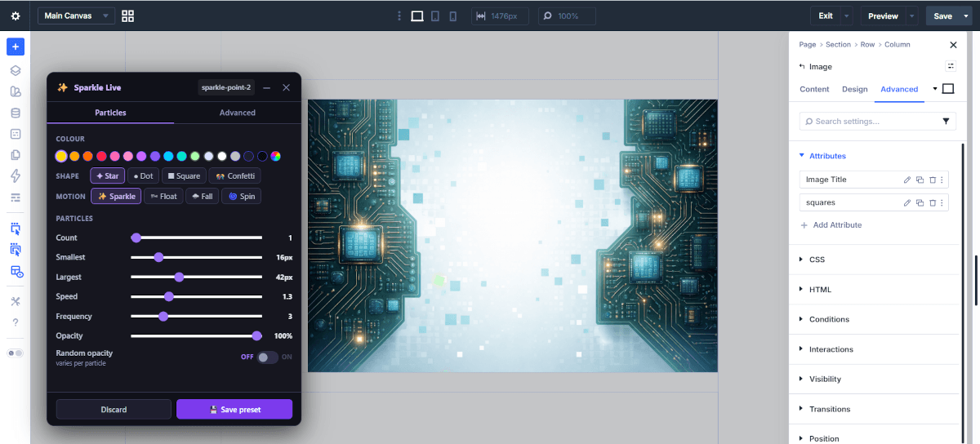The width and height of the screenshot is (980, 444).
Task: Duplicate the squares attribute
Action: pyautogui.click(x=920, y=202)
